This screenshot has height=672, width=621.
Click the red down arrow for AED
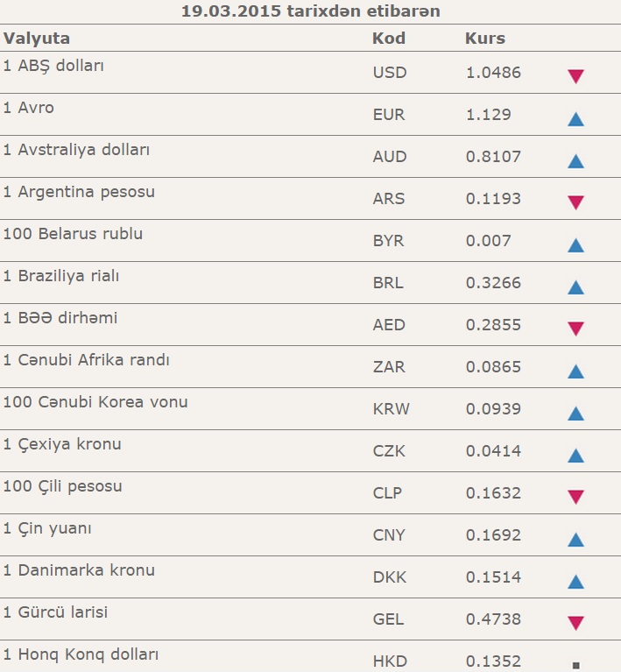coord(575,329)
